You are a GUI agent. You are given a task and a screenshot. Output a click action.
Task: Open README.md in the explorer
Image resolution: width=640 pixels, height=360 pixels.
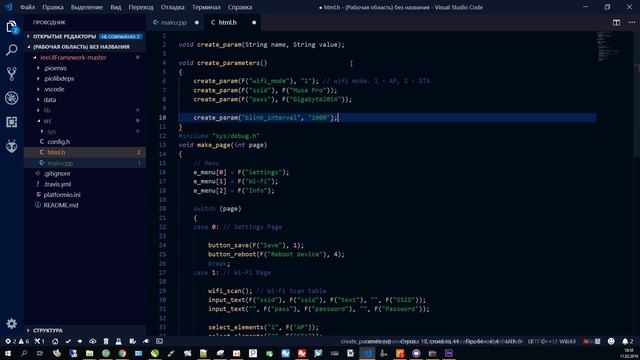coord(60,205)
